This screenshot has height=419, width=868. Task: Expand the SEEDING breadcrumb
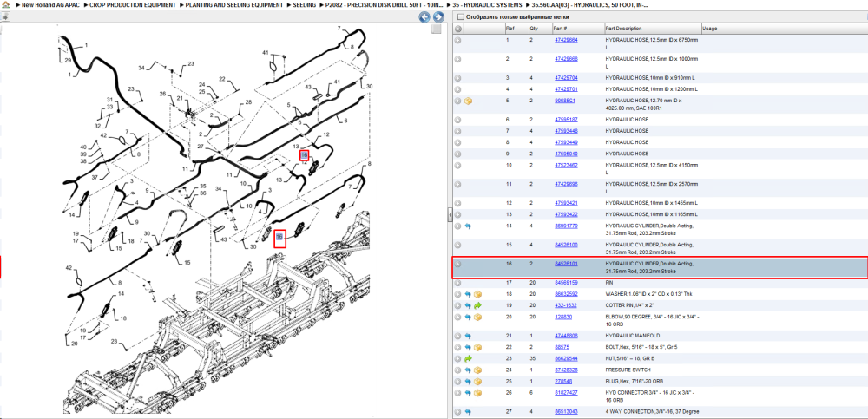click(289, 5)
